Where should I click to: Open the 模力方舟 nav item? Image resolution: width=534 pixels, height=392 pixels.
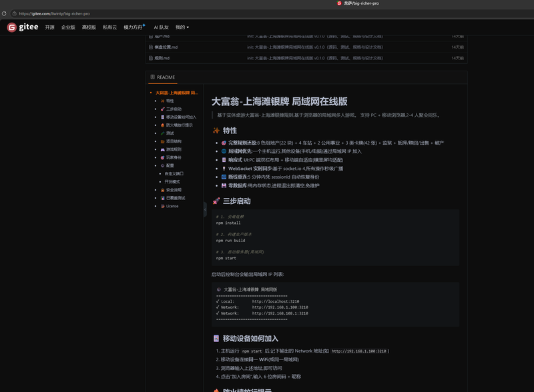pos(134,27)
